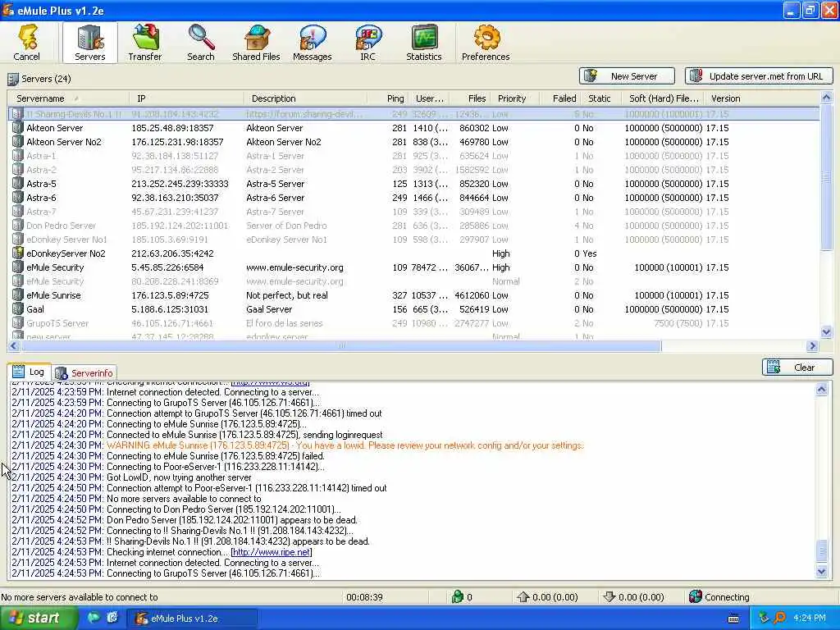Select the Astra-7 server row
This screenshot has width=840, height=630.
(x=413, y=212)
